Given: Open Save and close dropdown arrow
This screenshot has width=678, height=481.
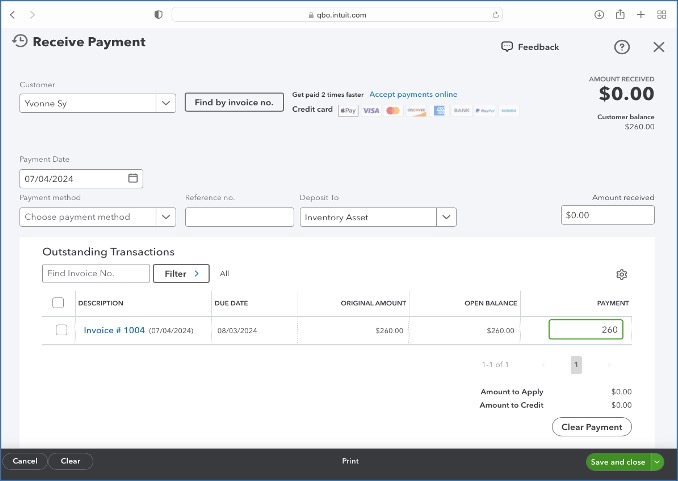Looking at the screenshot, I should click(657, 462).
